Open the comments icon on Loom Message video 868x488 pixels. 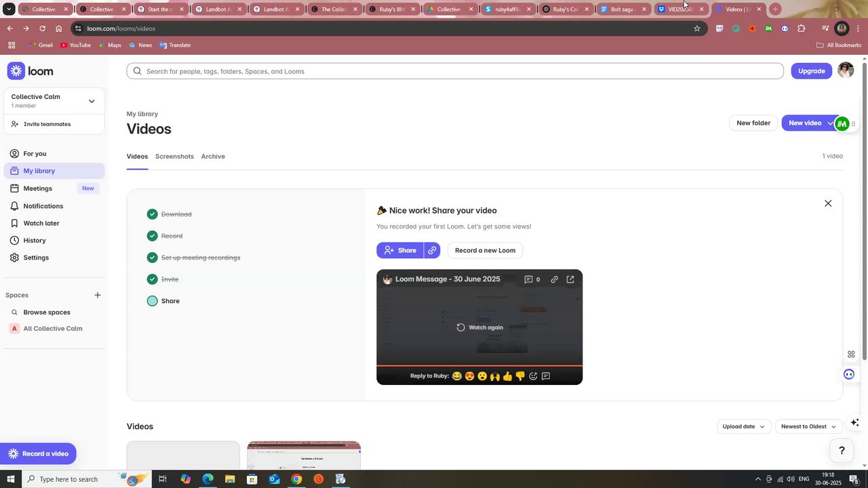[x=529, y=279]
